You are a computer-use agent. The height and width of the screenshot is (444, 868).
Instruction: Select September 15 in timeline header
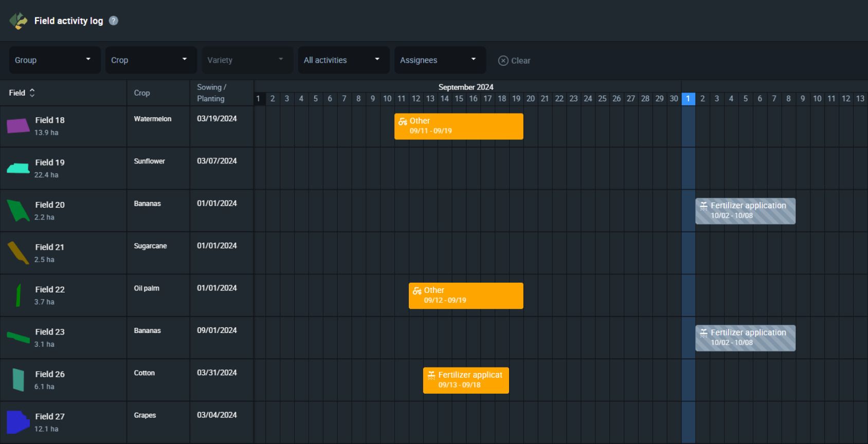[459, 99]
